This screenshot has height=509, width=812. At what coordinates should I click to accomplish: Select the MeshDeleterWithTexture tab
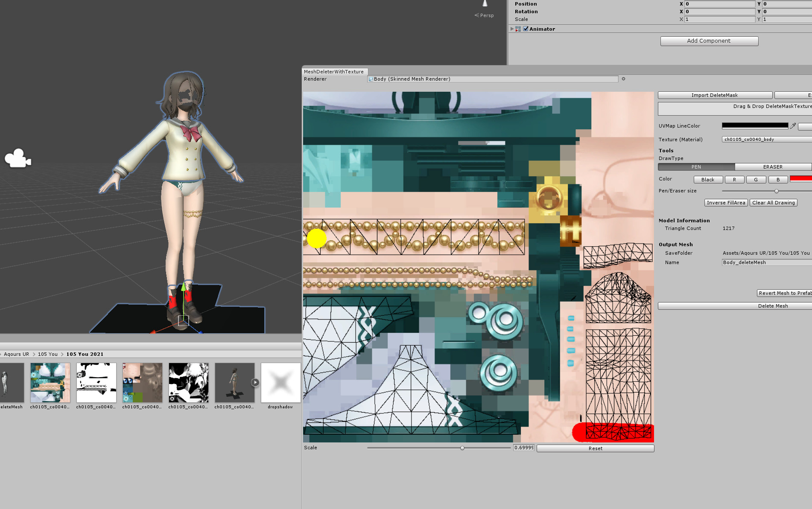coord(334,72)
